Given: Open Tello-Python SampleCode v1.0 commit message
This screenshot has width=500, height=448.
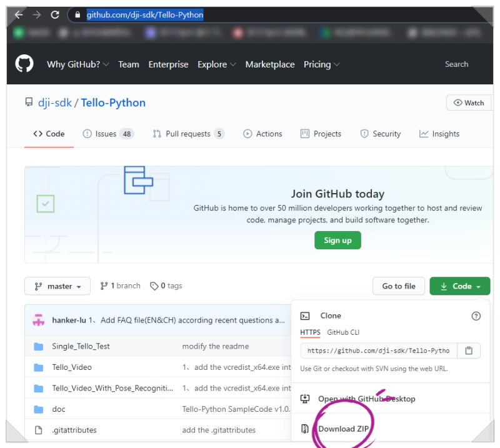Looking at the screenshot, I should click(x=236, y=409).
